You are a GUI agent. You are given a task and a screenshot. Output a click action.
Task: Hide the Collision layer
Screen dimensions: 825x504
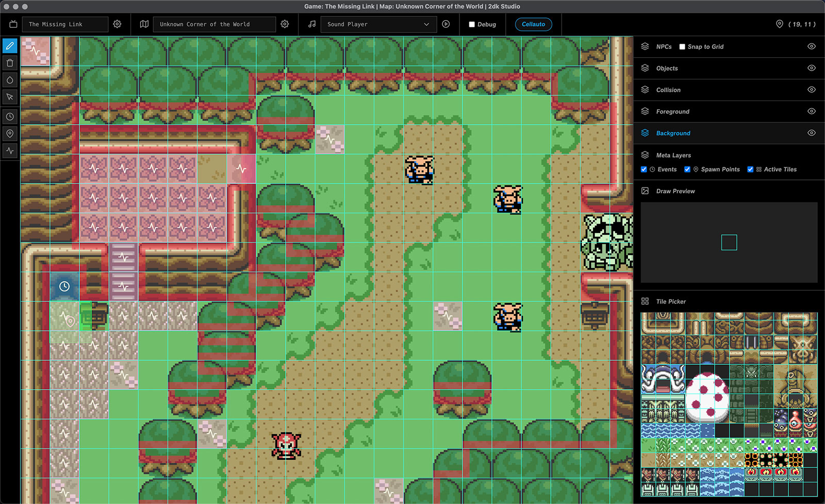811,90
